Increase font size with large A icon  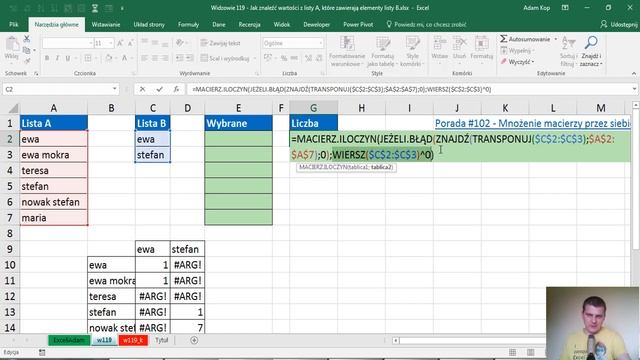point(120,43)
